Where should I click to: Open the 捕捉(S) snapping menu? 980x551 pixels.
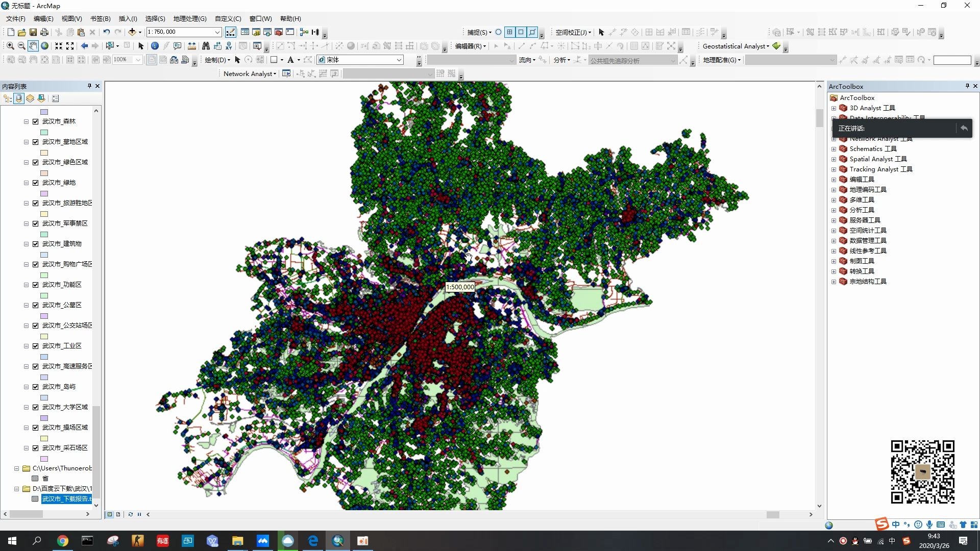(479, 33)
